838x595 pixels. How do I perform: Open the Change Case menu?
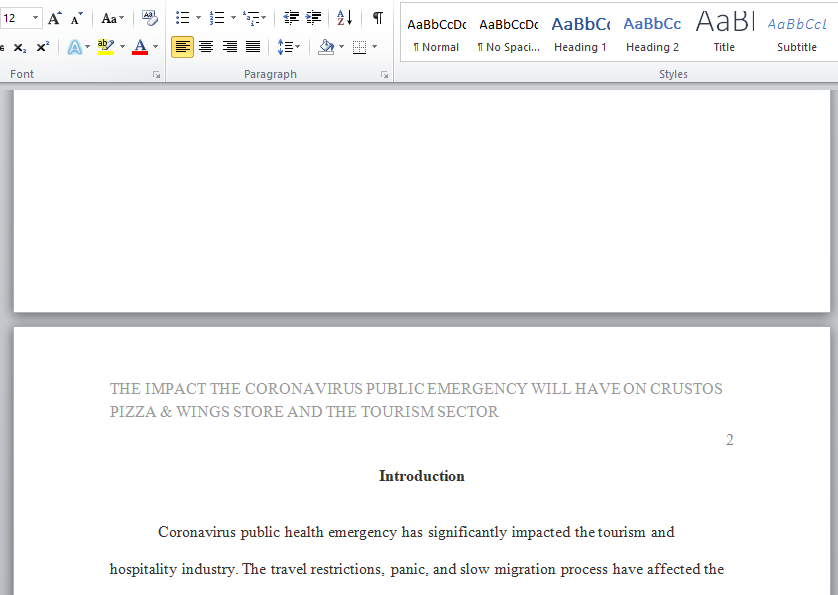[112, 19]
